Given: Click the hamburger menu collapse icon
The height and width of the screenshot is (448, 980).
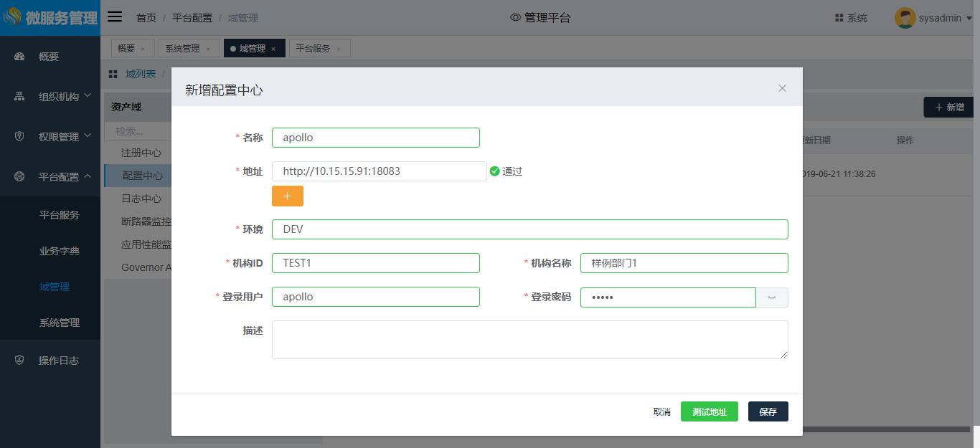Looking at the screenshot, I should pyautogui.click(x=115, y=17).
